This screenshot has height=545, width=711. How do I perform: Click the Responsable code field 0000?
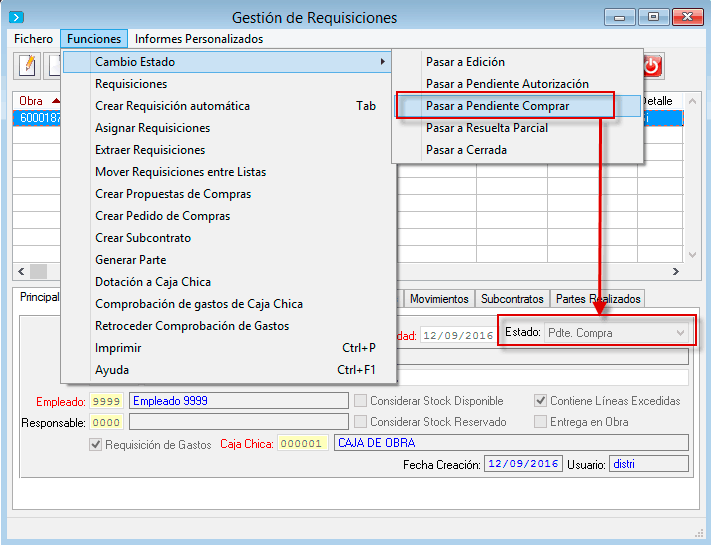click(x=107, y=422)
